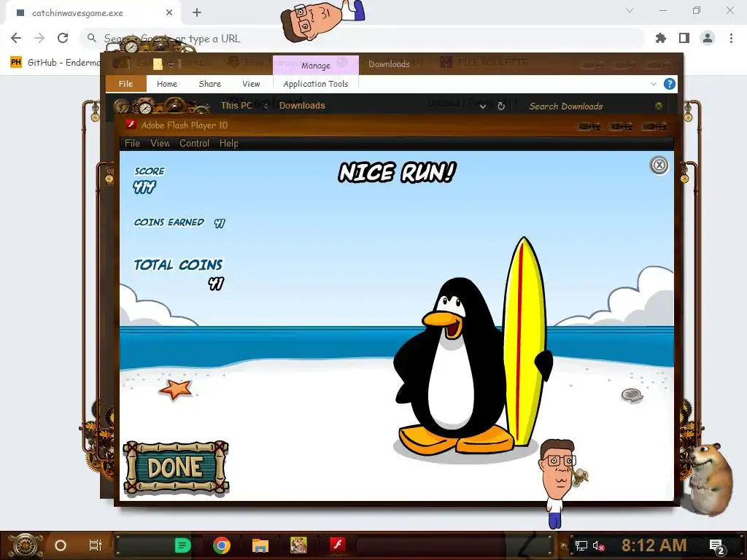Open File Explorer from the taskbar
747x560 pixels.
(x=260, y=545)
